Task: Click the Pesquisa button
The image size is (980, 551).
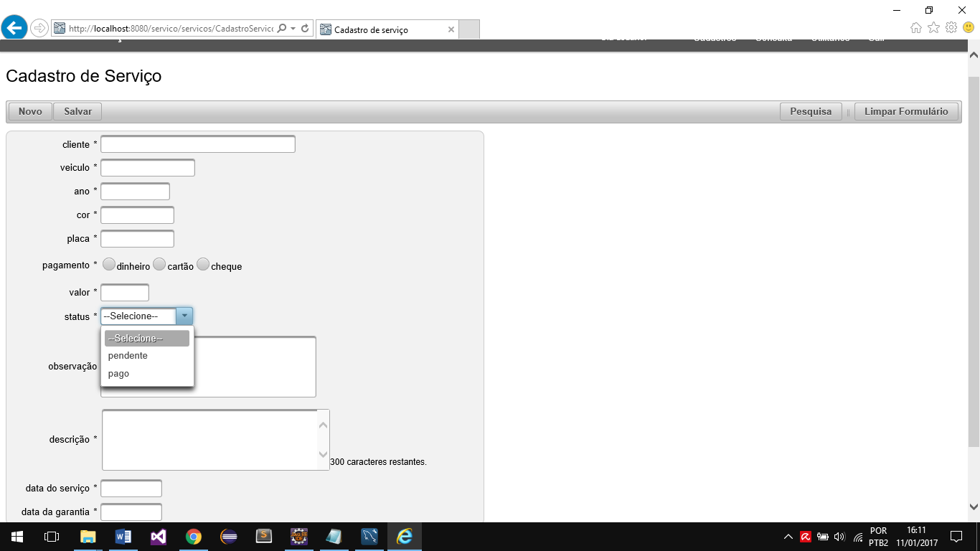Action: [811, 111]
